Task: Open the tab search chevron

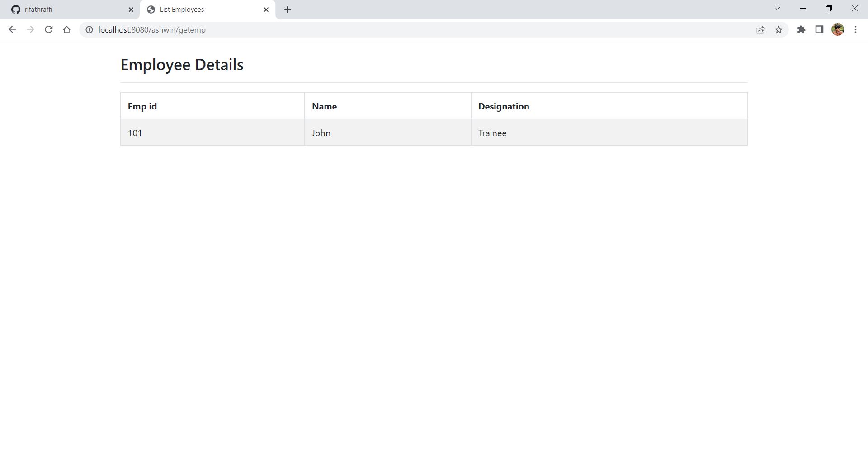Action: click(777, 8)
